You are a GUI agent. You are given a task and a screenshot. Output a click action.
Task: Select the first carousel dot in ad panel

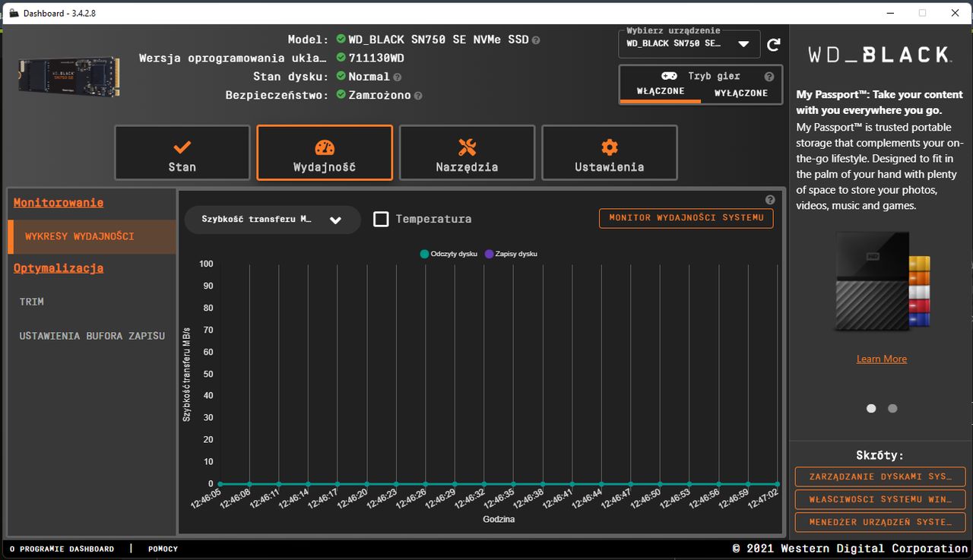click(x=871, y=408)
